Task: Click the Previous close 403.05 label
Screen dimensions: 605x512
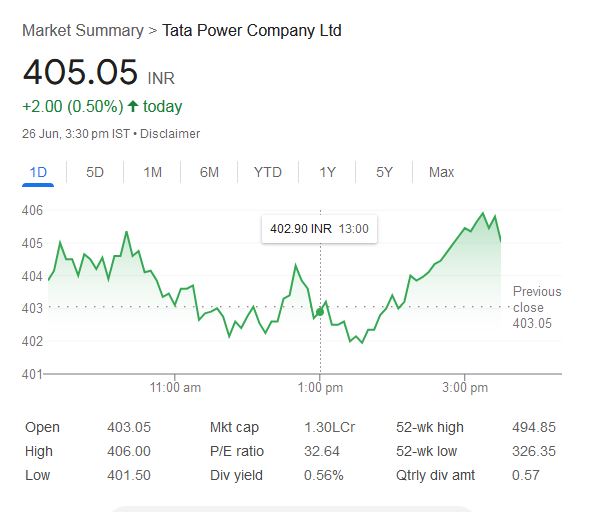Action: 537,307
